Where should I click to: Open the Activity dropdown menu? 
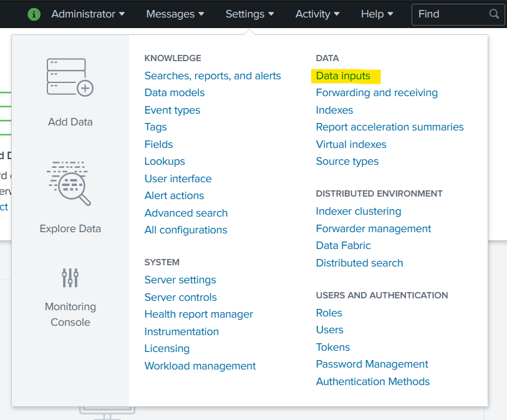click(x=317, y=14)
